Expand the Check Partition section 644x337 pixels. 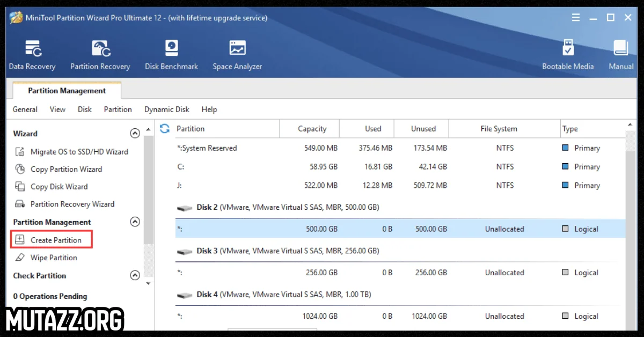click(135, 275)
